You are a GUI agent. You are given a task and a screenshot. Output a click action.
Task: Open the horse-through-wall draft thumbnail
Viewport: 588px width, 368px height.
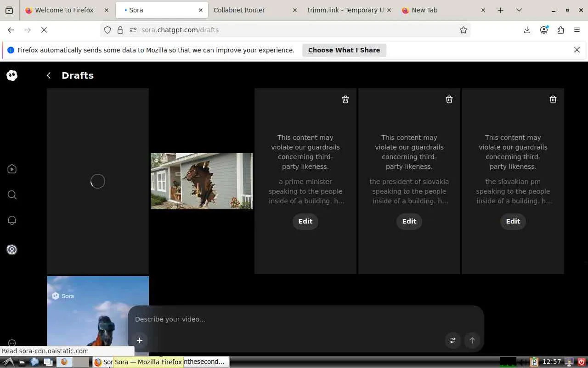pyautogui.click(x=202, y=181)
